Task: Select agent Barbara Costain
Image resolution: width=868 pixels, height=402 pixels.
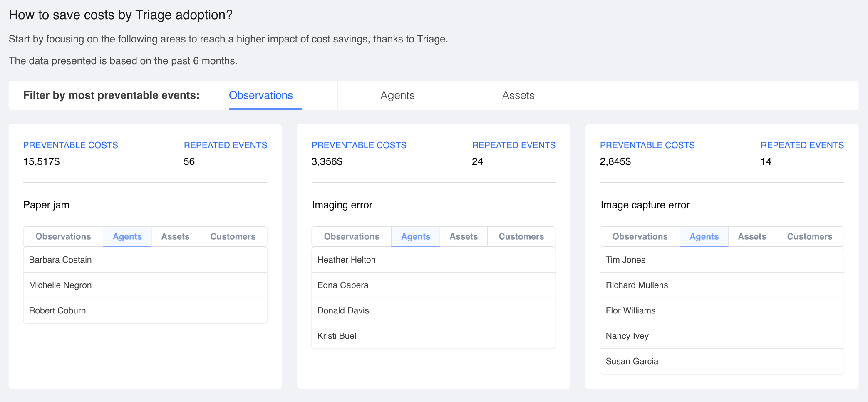Action: click(x=60, y=260)
